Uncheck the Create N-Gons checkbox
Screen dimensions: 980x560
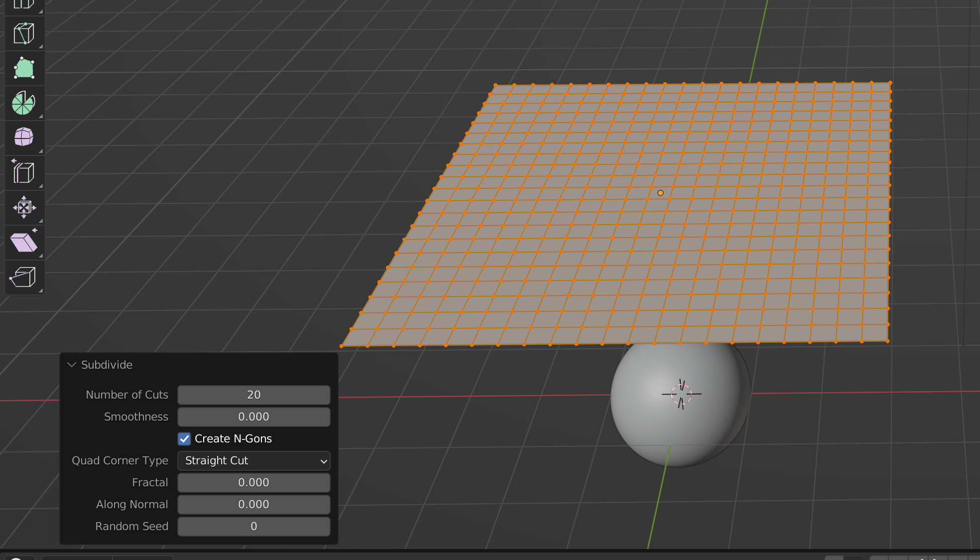pos(184,438)
